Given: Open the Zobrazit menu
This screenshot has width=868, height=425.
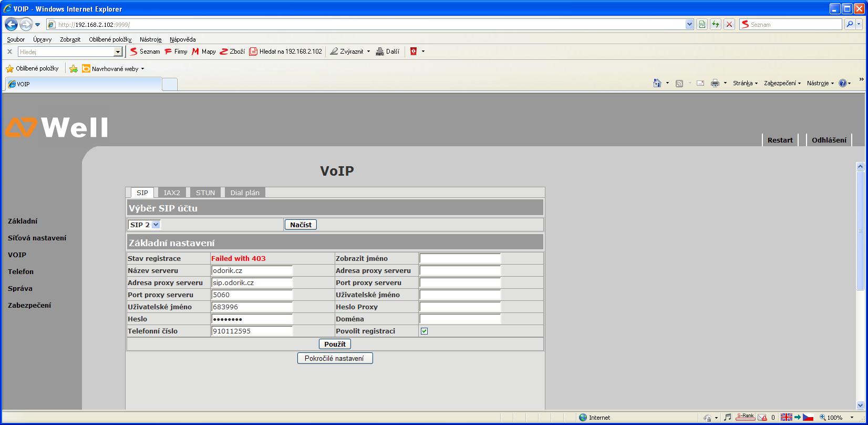Looking at the screenshot, I should click(x=70, y=39).
